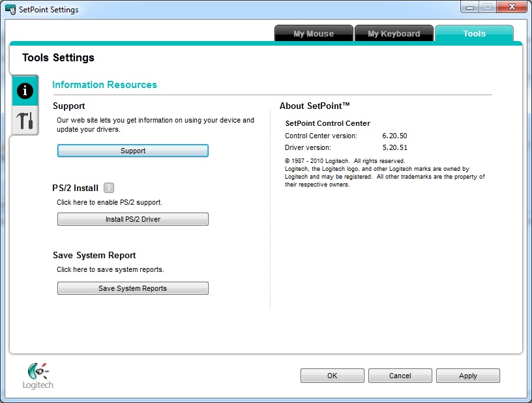
Task: Click the Logitech logo
Action: [38, 376]
